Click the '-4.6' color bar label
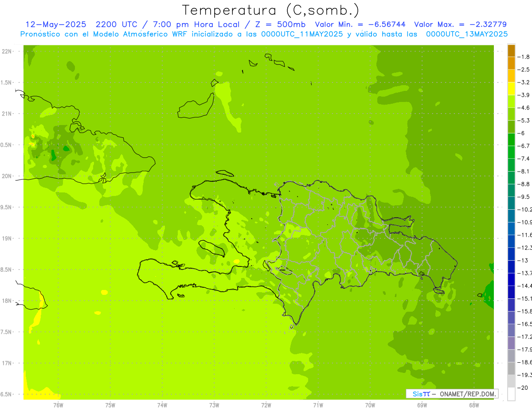Viewport: 532px width, 411px height. 524,108
